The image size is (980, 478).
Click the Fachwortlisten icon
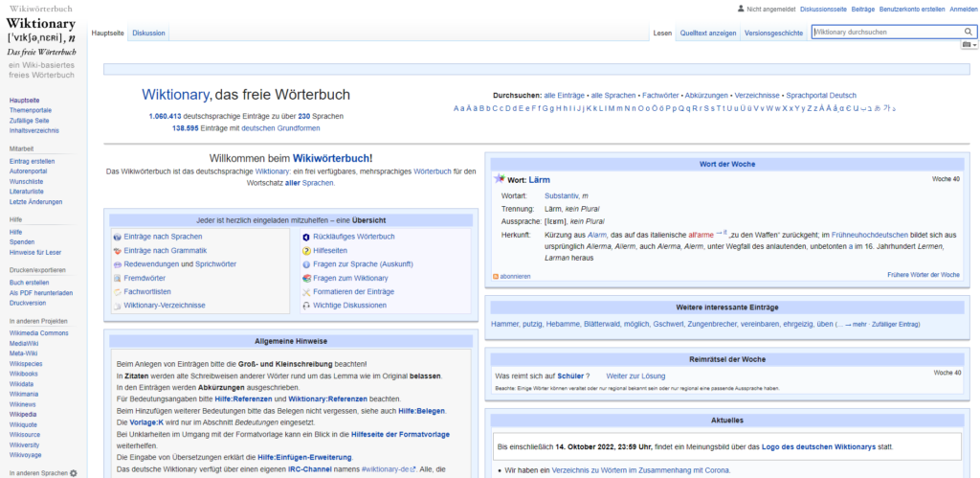(x=117, y=292)
